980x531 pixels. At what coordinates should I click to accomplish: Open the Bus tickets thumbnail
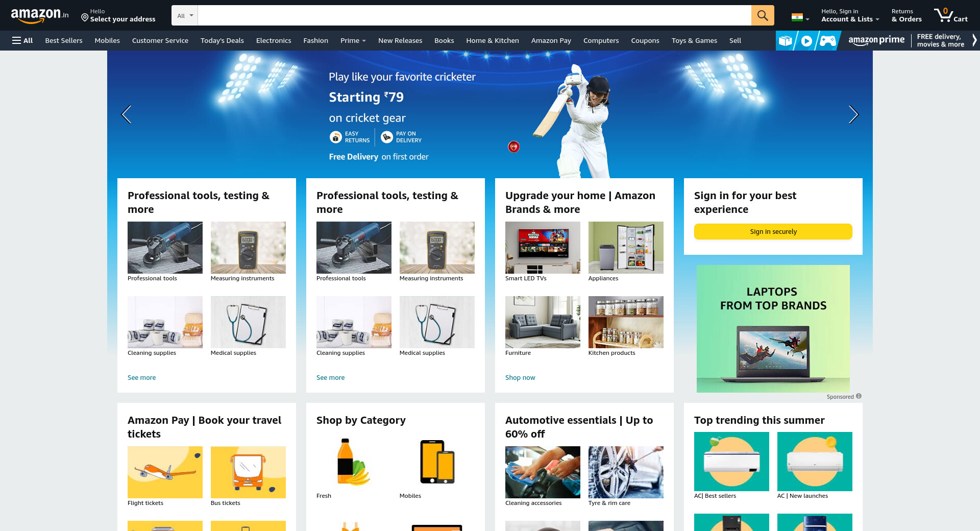(248, 472)
